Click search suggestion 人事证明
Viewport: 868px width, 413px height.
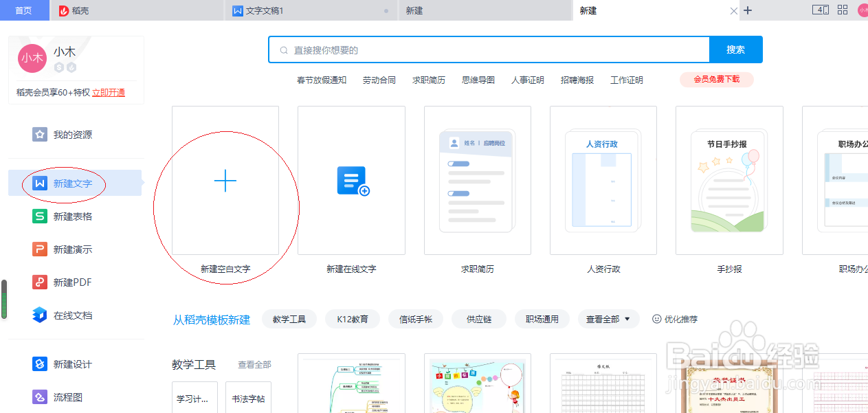point(528,80)
